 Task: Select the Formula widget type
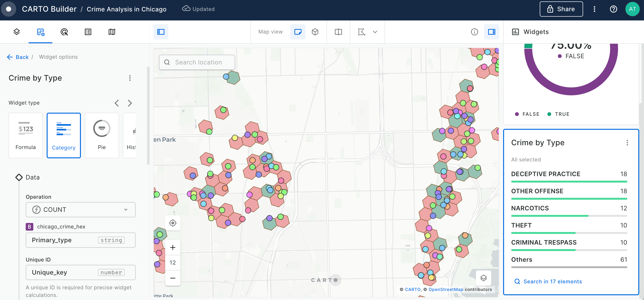(x=25, y=135)
